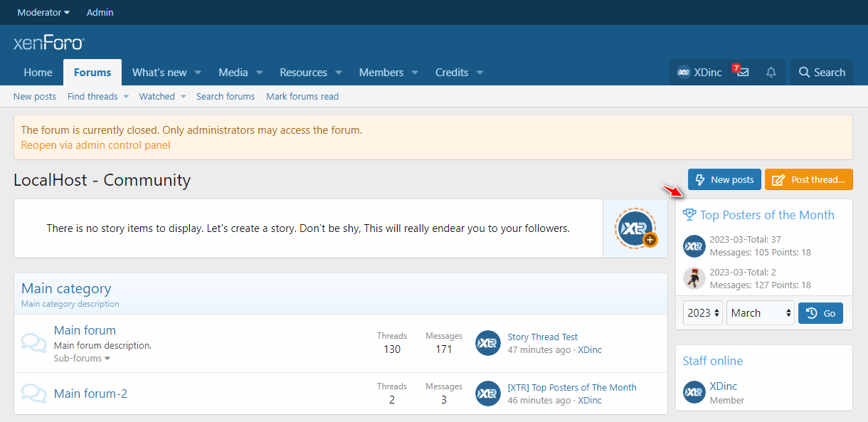This screenshot has height=422, width=868.
Task: Open the Story Thread Test link
Action: click(542, 337)
